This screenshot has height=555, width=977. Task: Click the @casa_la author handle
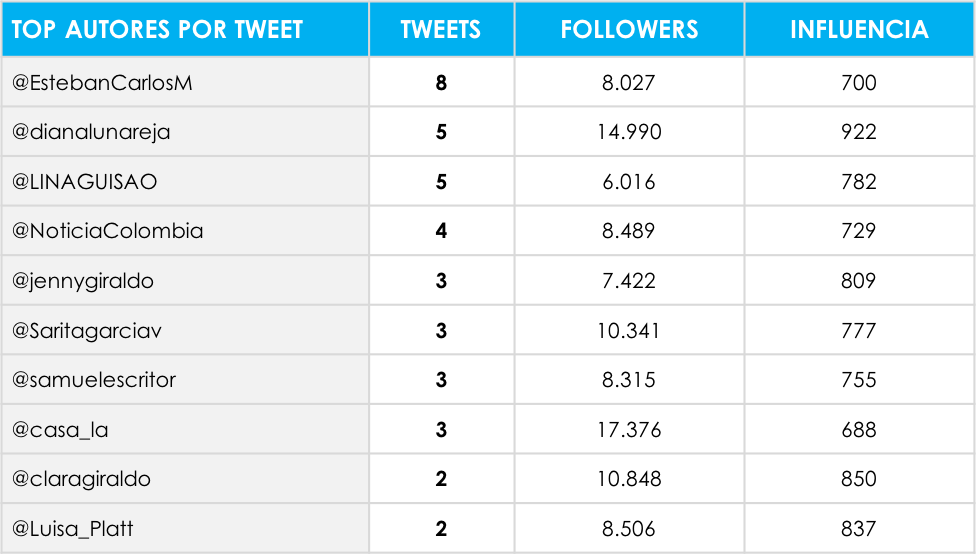tap(60, 430)
